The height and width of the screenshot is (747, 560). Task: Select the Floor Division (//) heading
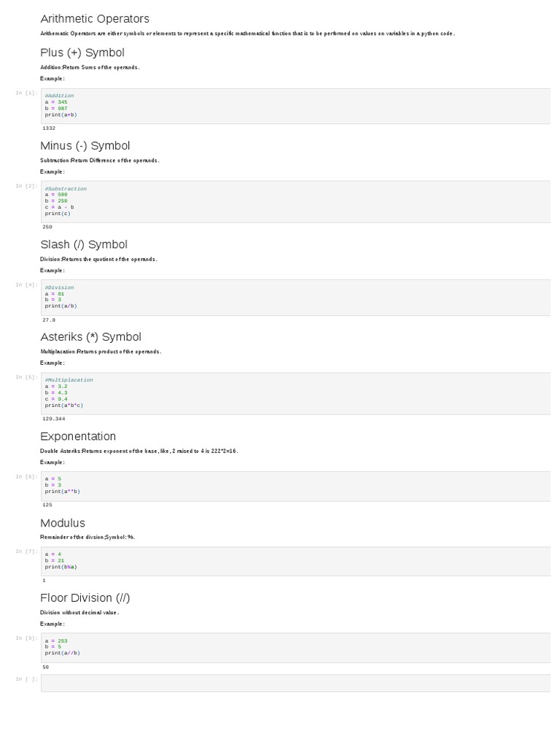click(85, 598)
